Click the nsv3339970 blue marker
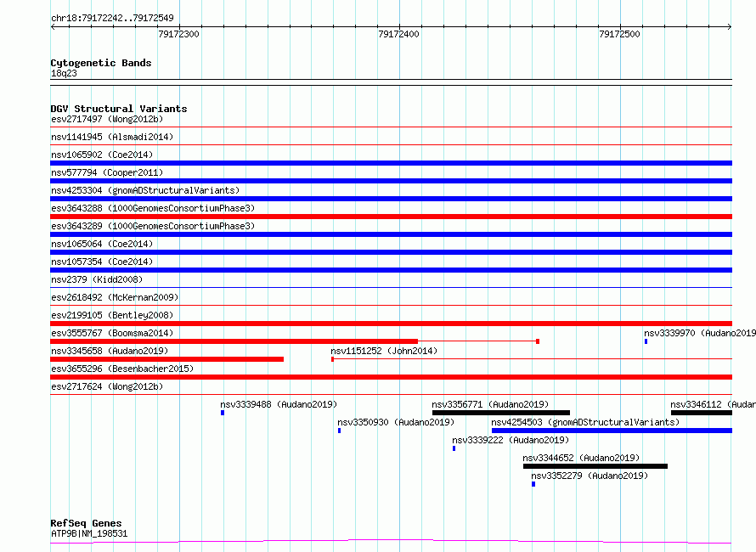The width and height of the screenshot is (756, 552). (646, 341)
